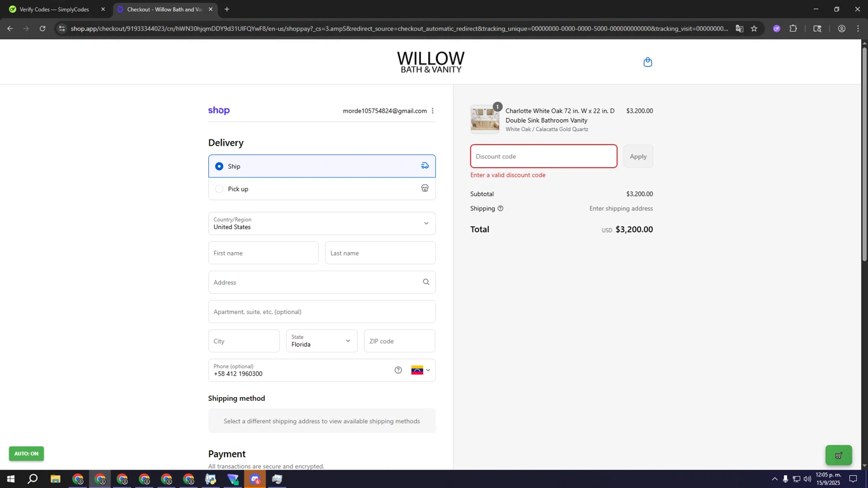
Task: Click the City field
Action: [x=244, y=341]
